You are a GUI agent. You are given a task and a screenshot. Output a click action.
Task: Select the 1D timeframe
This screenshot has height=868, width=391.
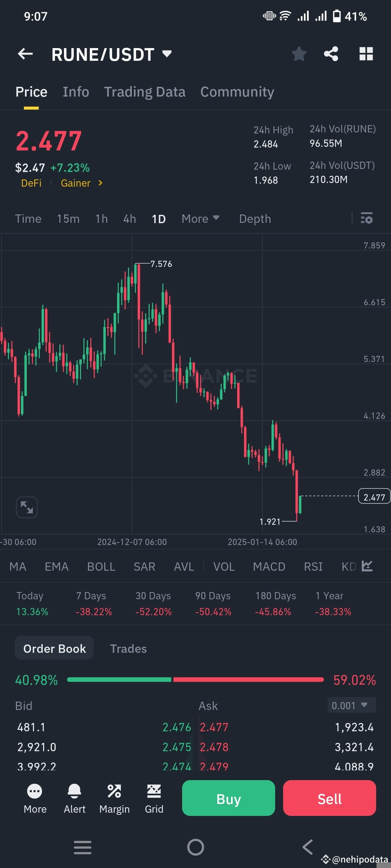pos(158,218)
